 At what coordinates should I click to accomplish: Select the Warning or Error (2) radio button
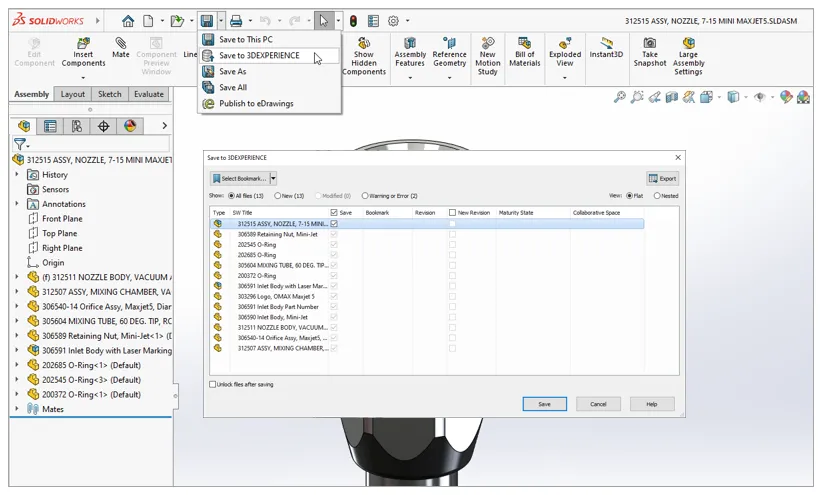tap(365, 196)
